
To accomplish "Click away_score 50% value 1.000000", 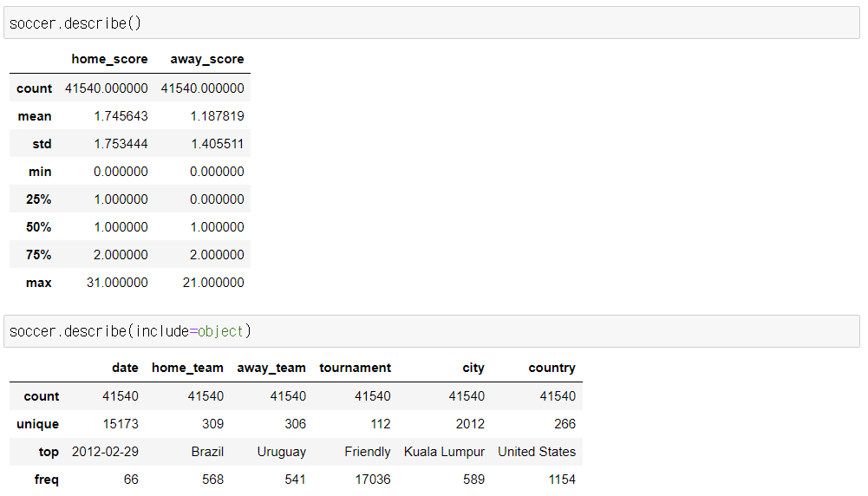I will click(217, 227).
